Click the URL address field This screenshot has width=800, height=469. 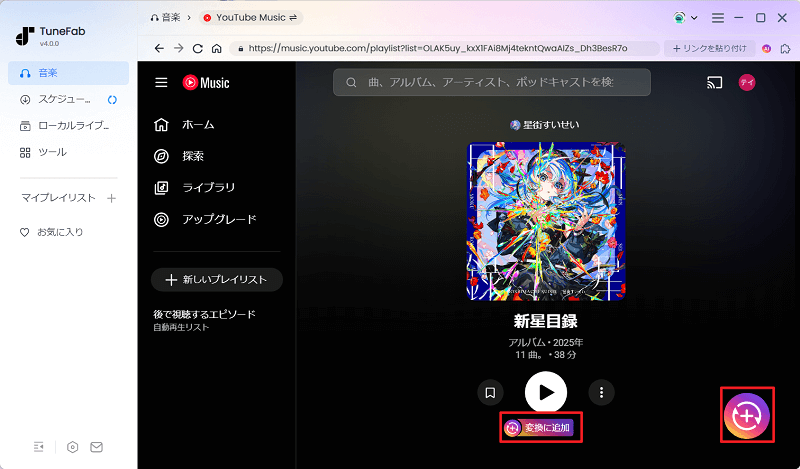point(444,48)
